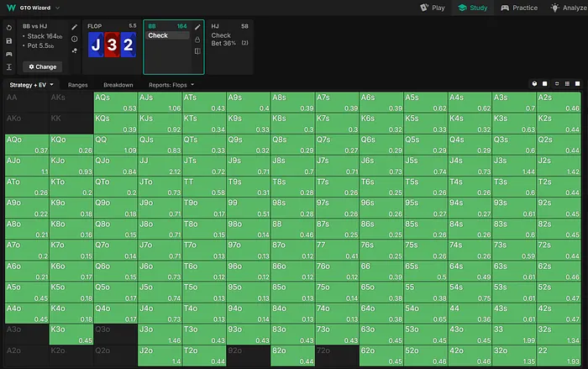Click the collapse height icon in left sidebar
This screenshot has width=588, height=369.
[8, 66]
